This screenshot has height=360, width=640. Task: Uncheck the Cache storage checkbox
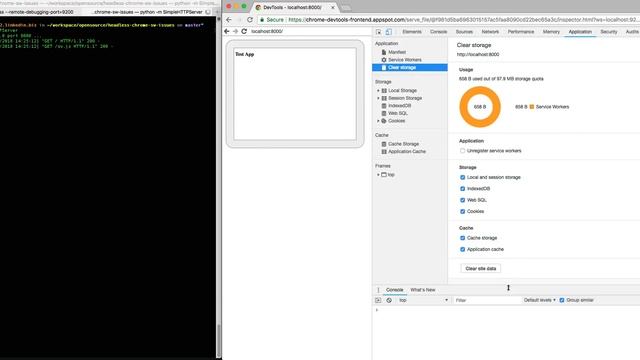coord(462,238)
